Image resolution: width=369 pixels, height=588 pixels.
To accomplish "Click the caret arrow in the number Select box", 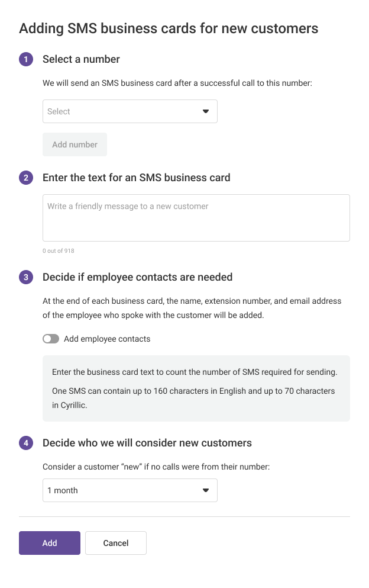I will point(206,111).
